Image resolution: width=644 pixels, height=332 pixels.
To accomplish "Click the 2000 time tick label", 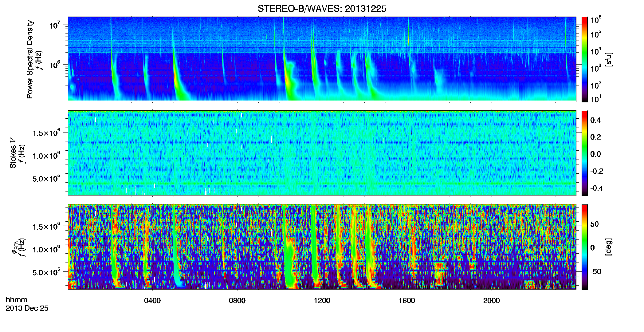I will [x=492, y=301].
